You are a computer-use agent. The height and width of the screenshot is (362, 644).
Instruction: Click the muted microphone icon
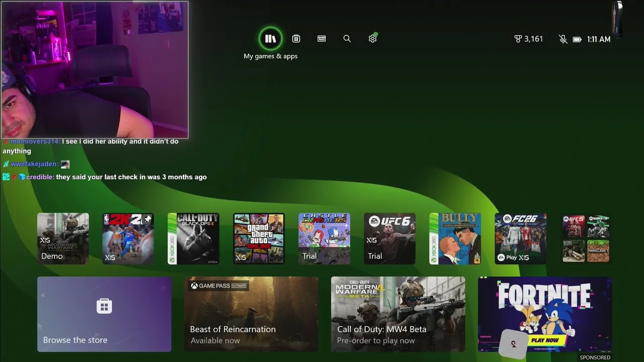tap(563, 39)
